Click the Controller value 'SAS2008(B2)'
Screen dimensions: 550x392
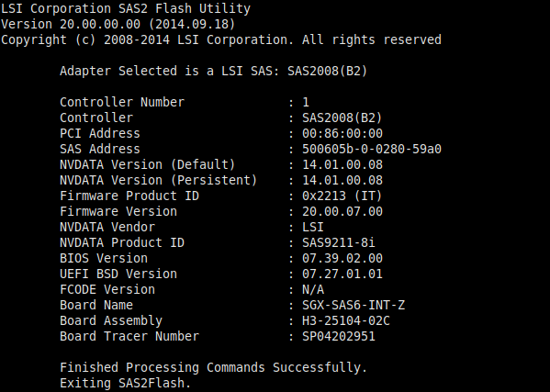click(342, 118)
